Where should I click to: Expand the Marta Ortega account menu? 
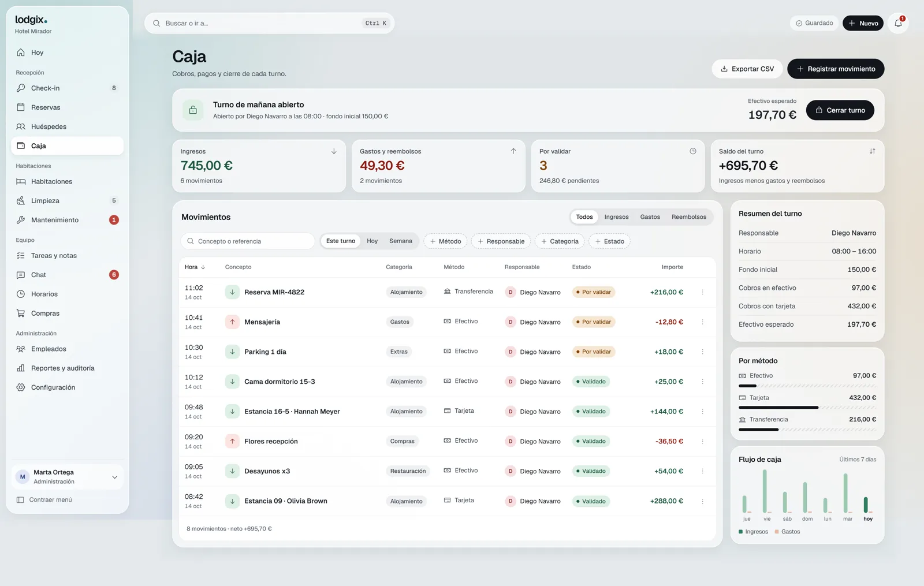(114, 477)
